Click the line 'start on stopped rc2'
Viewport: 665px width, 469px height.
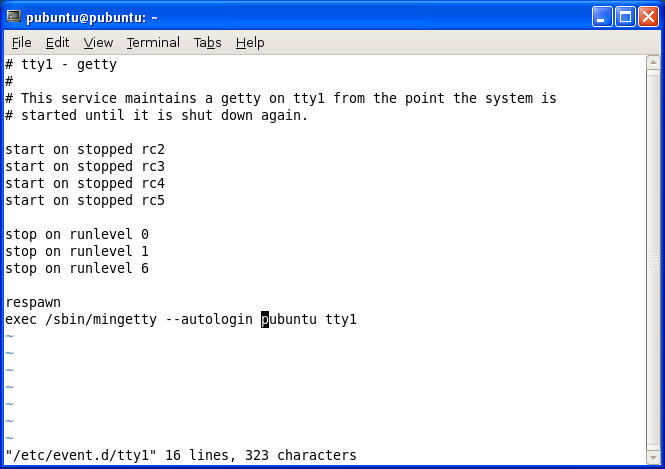[85, 149]
